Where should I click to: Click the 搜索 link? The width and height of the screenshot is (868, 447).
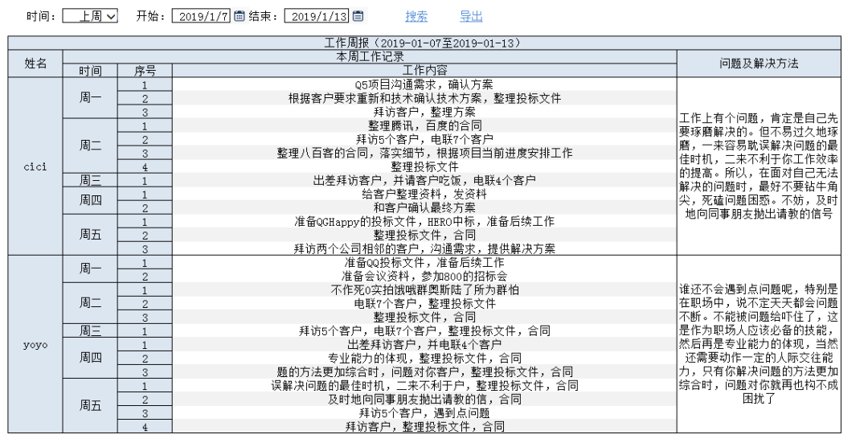point(416,16)
